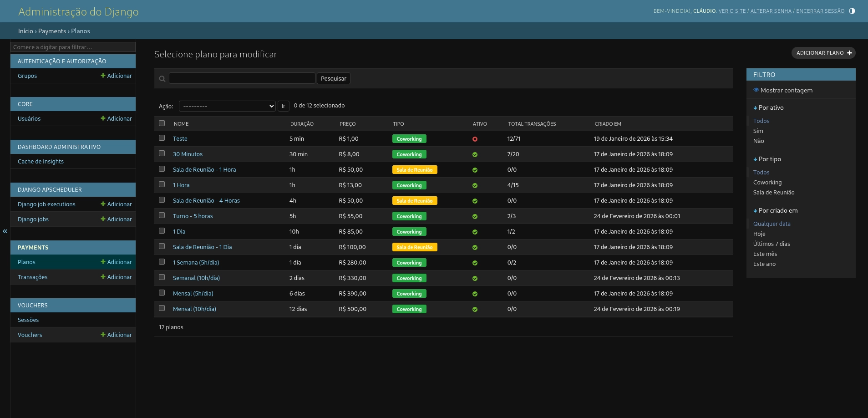Open the Ação action dropdown

pyautogui.click(x=227, y=106)
